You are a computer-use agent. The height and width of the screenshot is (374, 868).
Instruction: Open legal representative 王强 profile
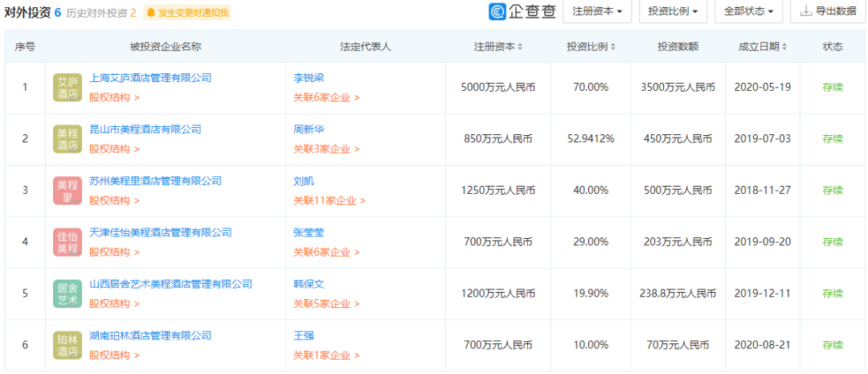pyautogui.click(x=303, y=335)
